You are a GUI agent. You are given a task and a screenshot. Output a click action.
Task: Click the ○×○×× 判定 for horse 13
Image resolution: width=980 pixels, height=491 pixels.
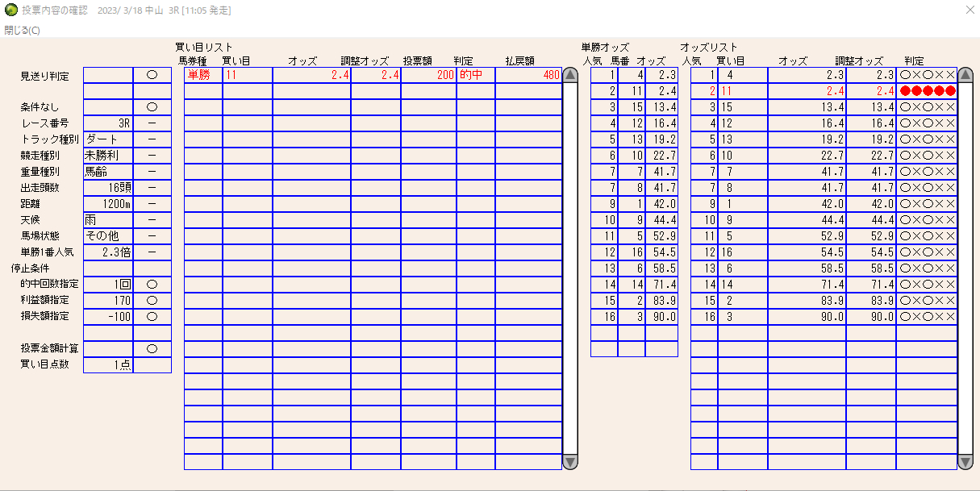coord(927,139)
